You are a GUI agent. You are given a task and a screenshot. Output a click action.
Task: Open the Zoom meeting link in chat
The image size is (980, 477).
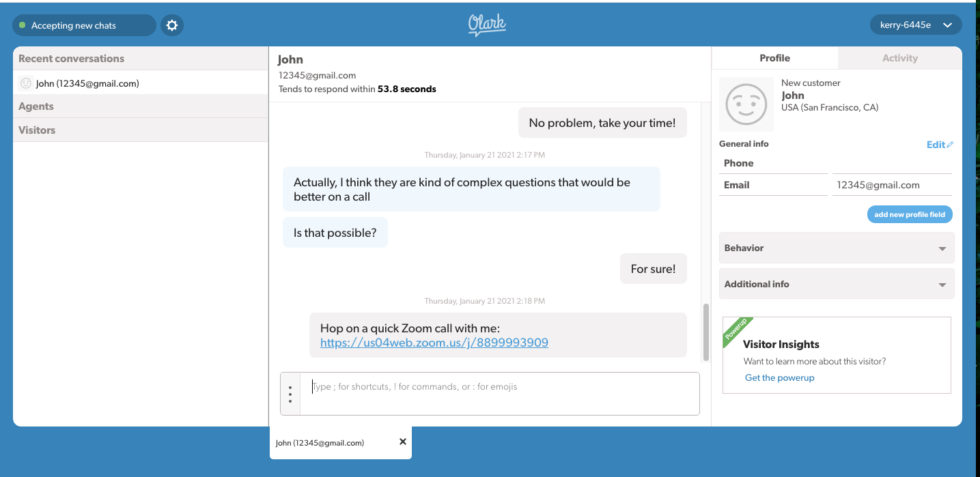[434, 343]
